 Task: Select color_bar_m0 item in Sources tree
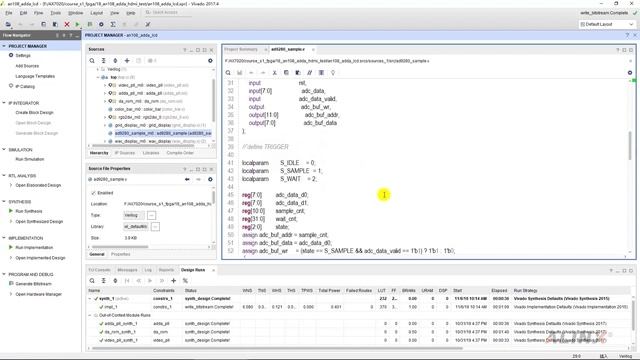pos(146,109)
